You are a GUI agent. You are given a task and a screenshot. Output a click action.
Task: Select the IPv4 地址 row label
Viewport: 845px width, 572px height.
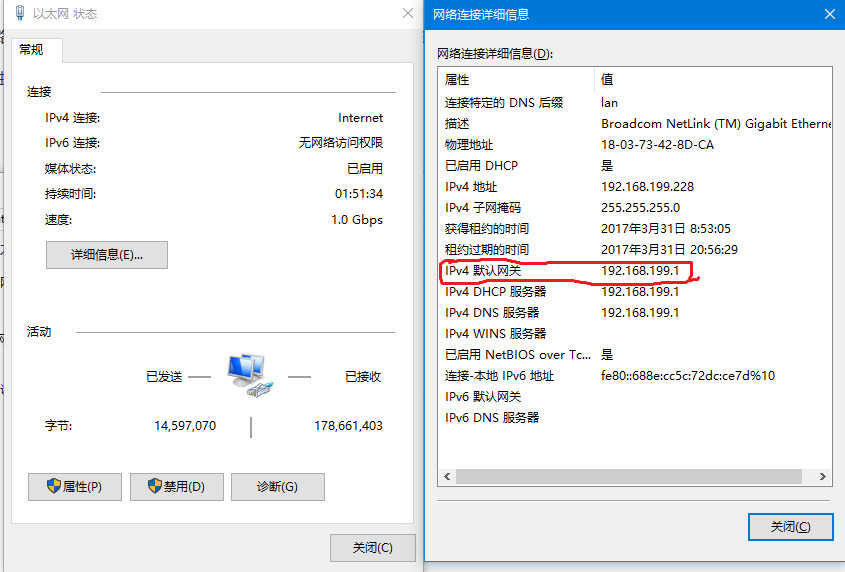pyautogui.click(x=471, y=187)
